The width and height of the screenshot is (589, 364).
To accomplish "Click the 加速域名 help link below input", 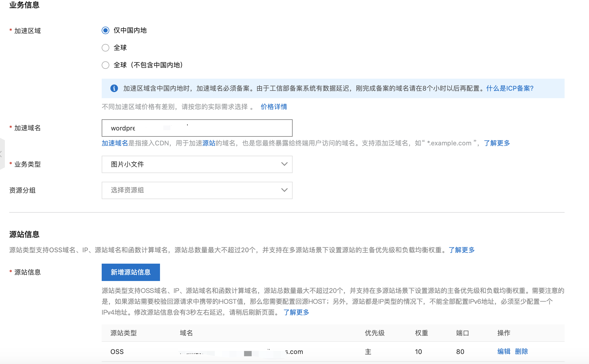I will pyautogui.click(x=115, y=143).
